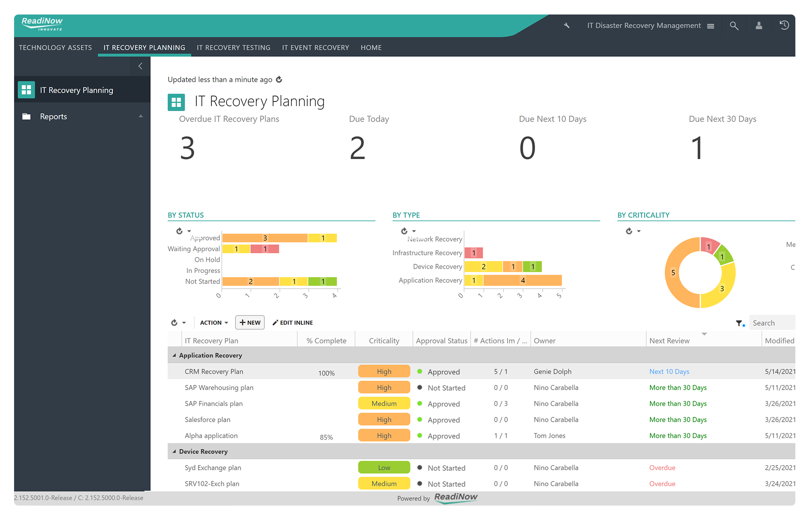Click the Medium criticality badge for SAP Financials
This screenshot has width=812, height=521.
tap(384, 403)
